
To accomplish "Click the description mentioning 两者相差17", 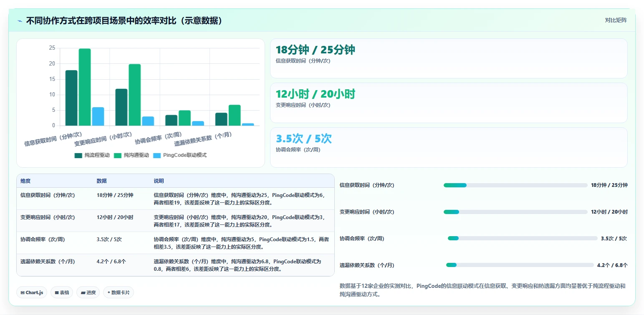I will 239,221.
